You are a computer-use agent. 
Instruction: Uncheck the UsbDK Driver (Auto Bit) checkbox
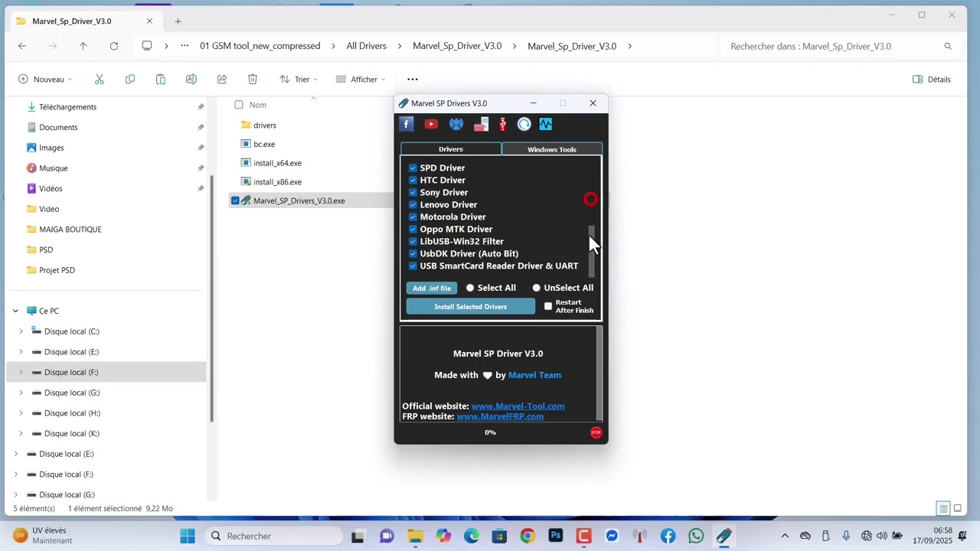413,253
